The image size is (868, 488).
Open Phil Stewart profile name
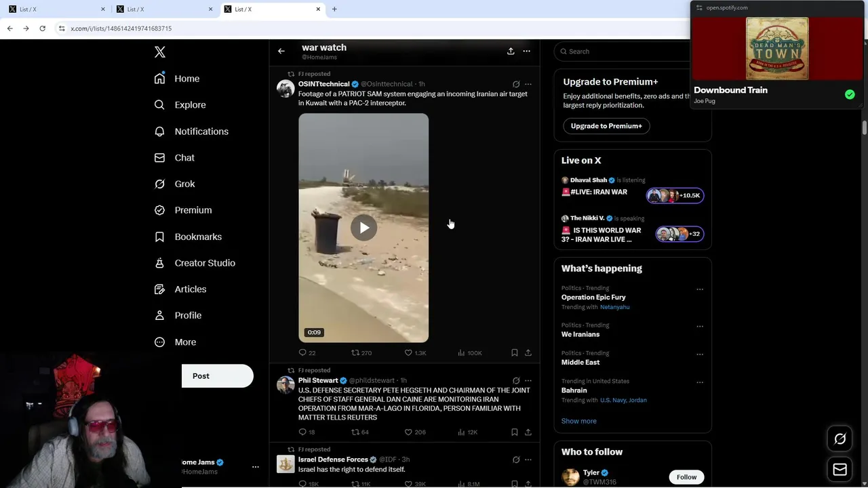318,380
